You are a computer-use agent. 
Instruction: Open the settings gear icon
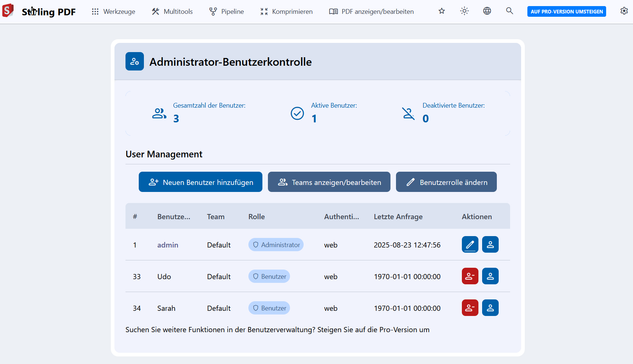pyautogui.click(x=624, y=11)
